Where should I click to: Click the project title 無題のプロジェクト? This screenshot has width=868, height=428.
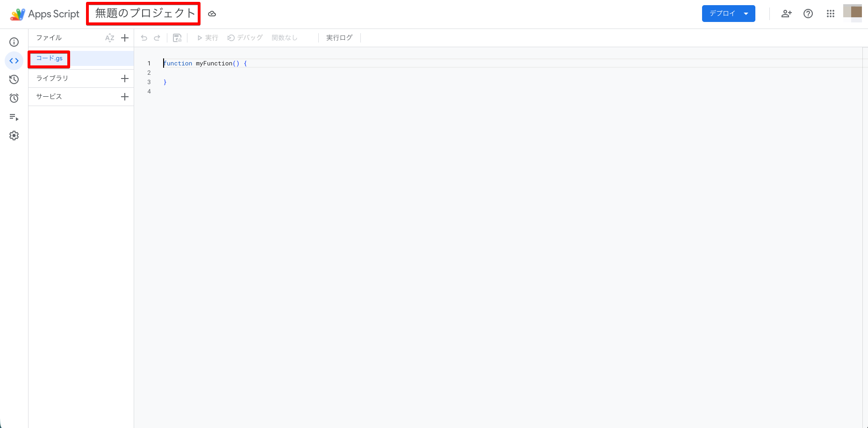(145, 14)
